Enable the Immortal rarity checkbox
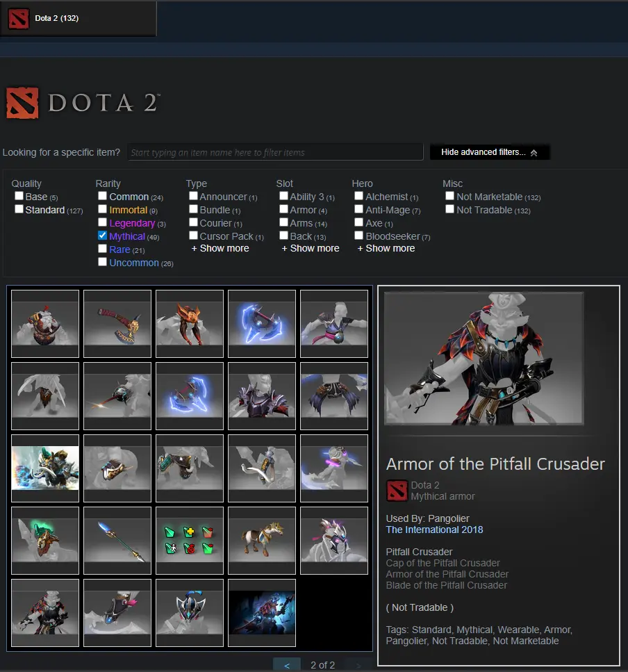Screen dimensions: 628x672 (103, 210)
